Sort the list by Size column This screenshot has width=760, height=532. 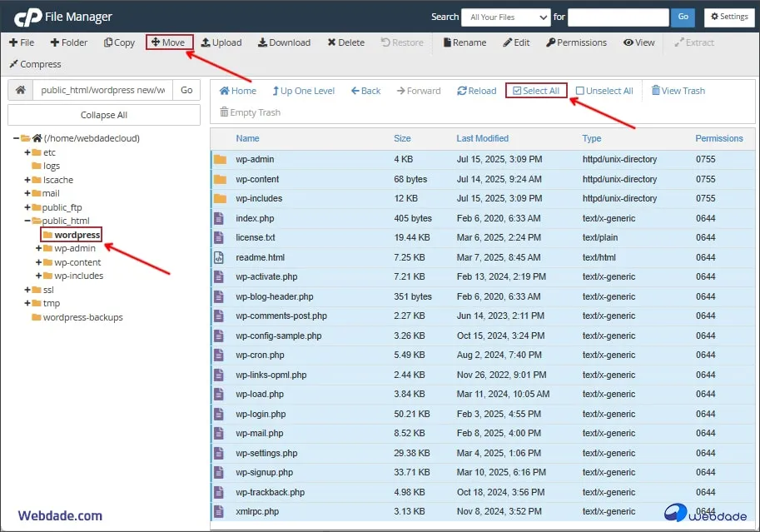click(x=402, y=138)
